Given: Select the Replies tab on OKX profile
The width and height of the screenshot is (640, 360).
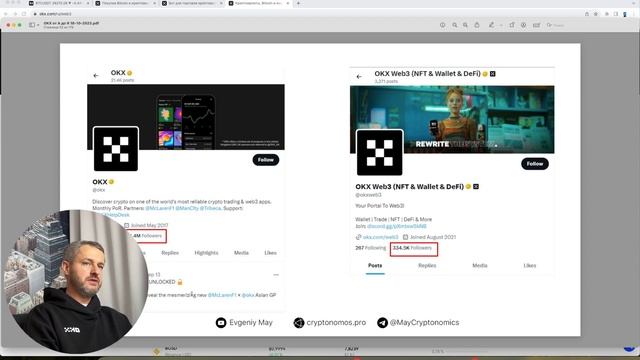Looking at the screenshot, I should coord(170,253).
